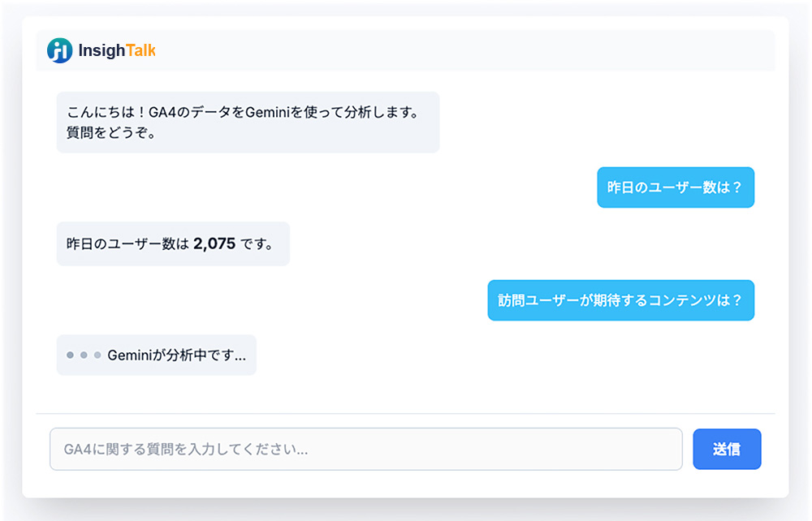Click the bot reply about yesterday's user count
Image resolution: width=812 pixels, height=521 pixels.
pos(173,243)
